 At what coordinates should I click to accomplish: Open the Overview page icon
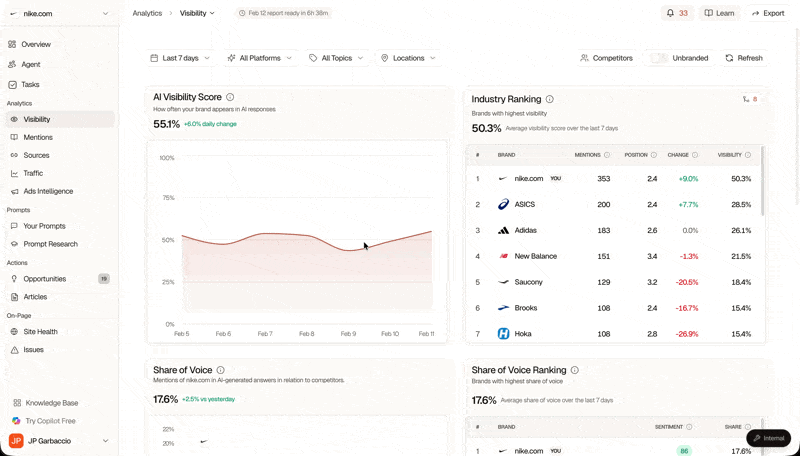coord(12,44)
